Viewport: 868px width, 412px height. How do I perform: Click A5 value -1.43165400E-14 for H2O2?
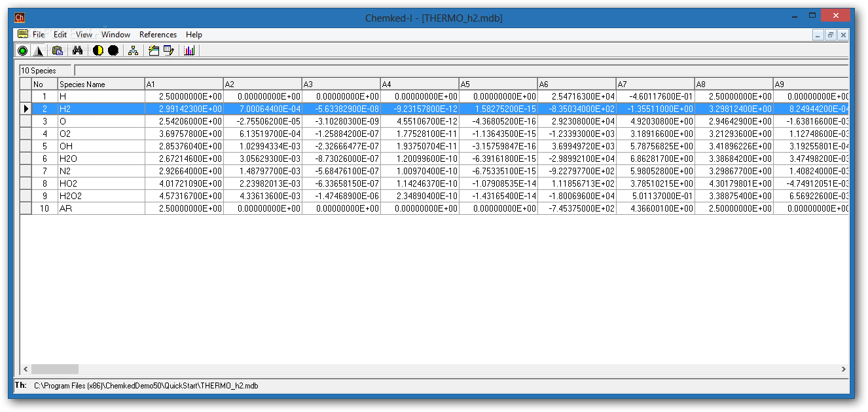click(x=498, y=196)
